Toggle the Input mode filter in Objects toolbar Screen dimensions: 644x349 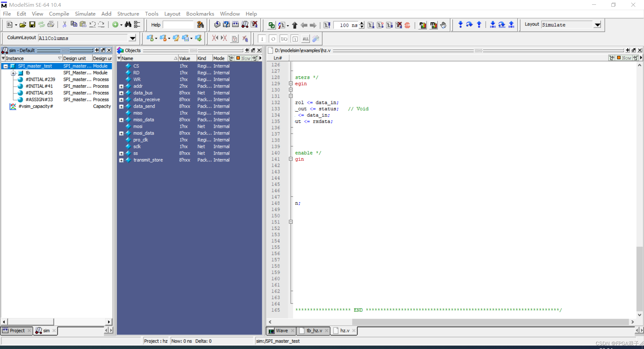[262, 39]
